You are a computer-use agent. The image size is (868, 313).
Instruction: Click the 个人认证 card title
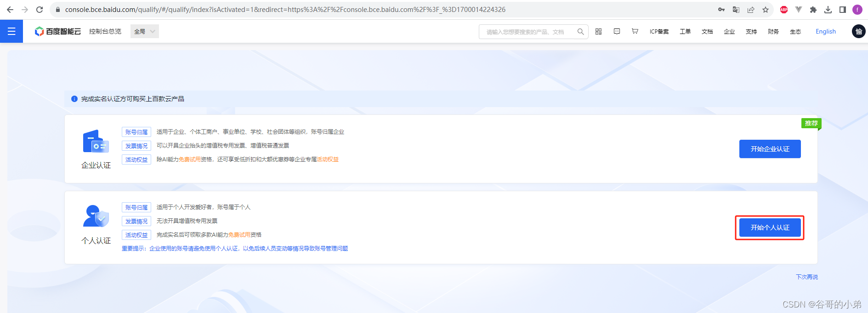96,241
